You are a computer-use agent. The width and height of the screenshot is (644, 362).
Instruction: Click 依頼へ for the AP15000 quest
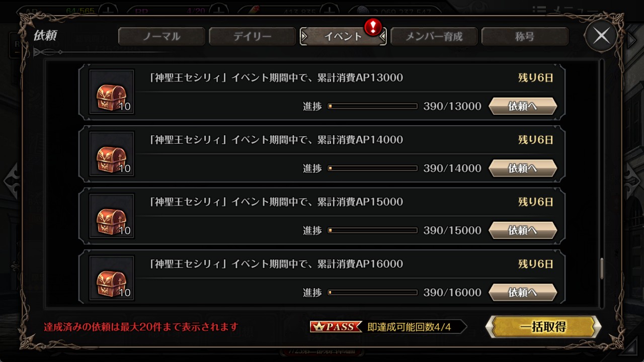(x=523, y=230)
